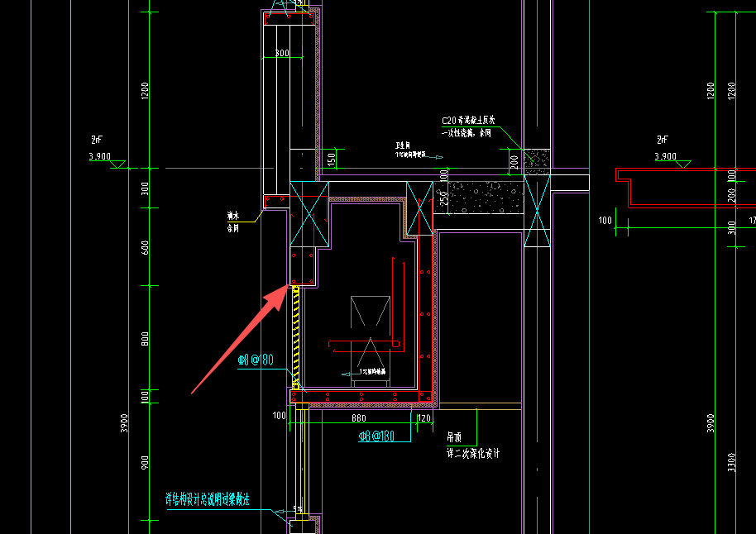Click the "600" dimension text

point(145,247)
